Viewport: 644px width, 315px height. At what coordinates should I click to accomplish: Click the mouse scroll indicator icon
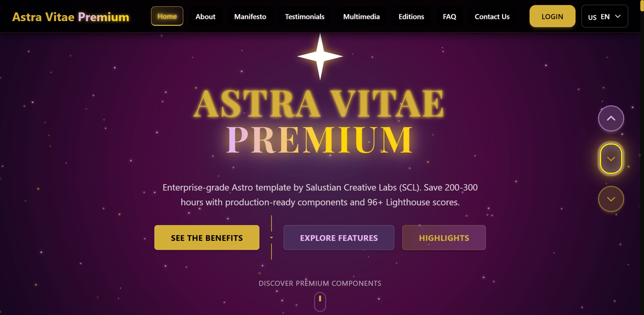pos(320,302)
